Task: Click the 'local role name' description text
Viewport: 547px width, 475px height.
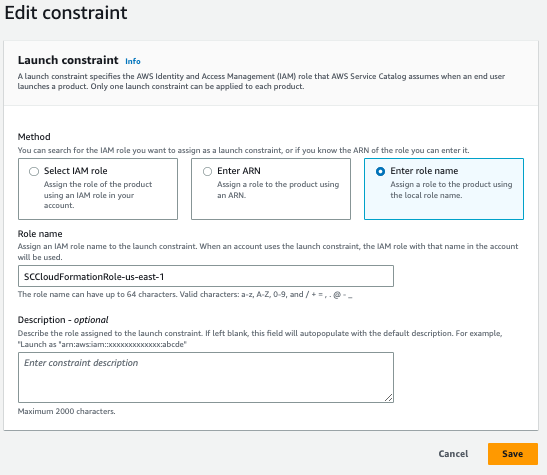Action: (451, 189)
